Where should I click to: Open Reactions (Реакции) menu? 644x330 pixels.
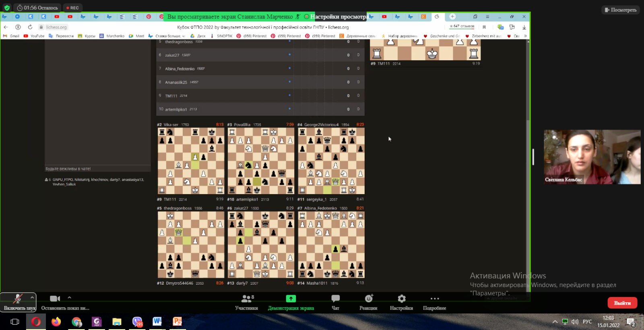pos(368,302)
